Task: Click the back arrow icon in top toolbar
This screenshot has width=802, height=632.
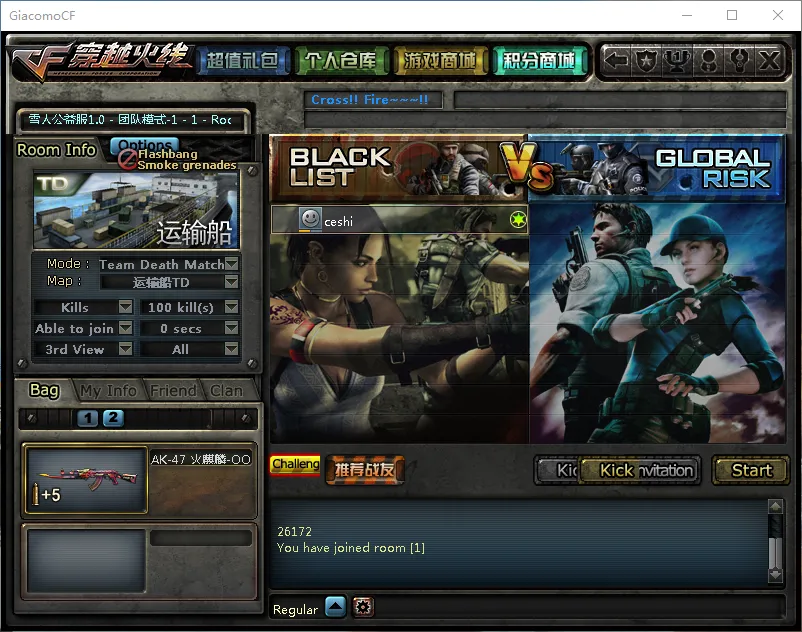Action: [x=617, y=61]
